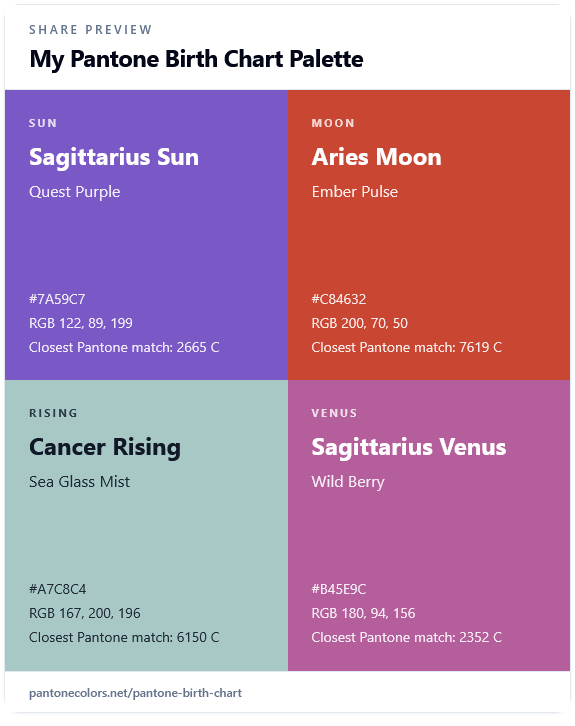The image size is (575, 726).
Task: Click the #C84632 hex code
Action: [x=338, y=299]
